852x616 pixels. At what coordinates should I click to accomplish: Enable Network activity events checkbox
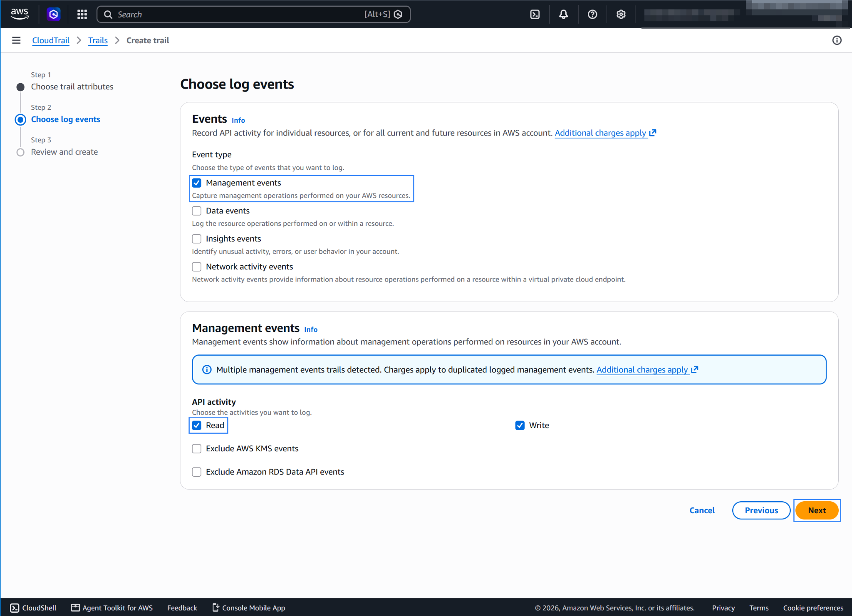pyautogui.click(x=197, y=267)
